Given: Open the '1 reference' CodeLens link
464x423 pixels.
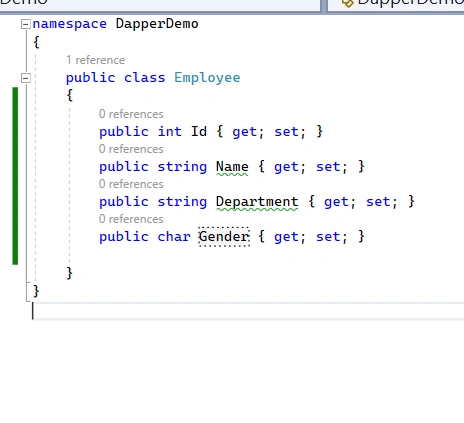Looking at the screenshot, I should (95, 60).
